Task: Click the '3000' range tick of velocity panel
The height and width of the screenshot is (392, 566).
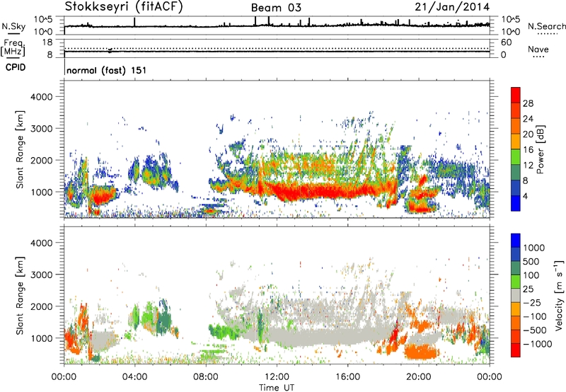Action: pos(41,275)
